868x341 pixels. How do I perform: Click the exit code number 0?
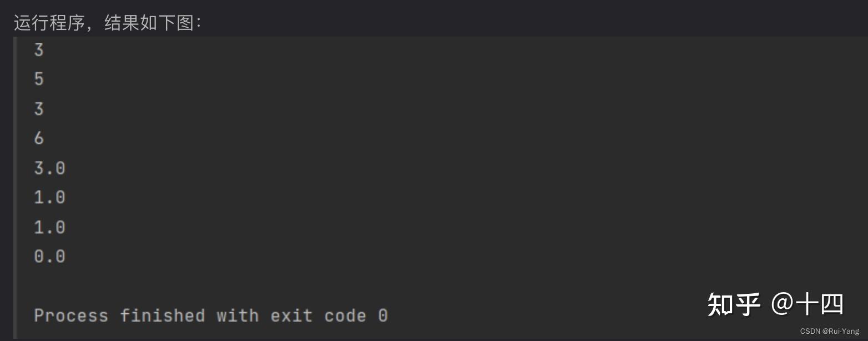[383, 315]
